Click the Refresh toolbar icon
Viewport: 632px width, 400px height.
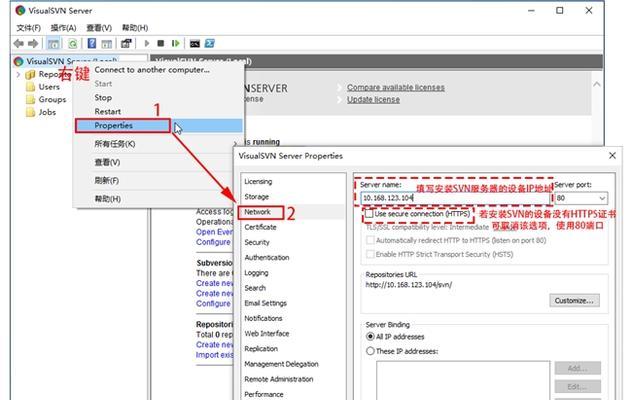[73, 44]
